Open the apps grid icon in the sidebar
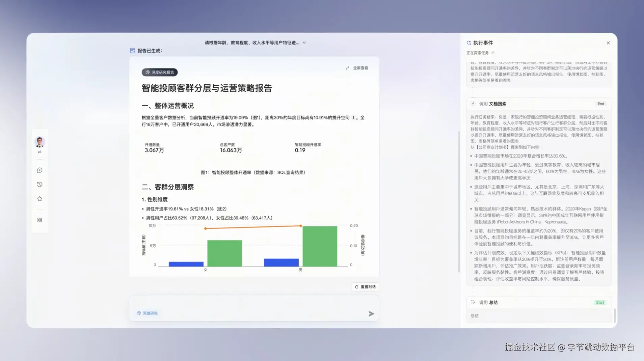644x361 pixels. click(39, 220)
